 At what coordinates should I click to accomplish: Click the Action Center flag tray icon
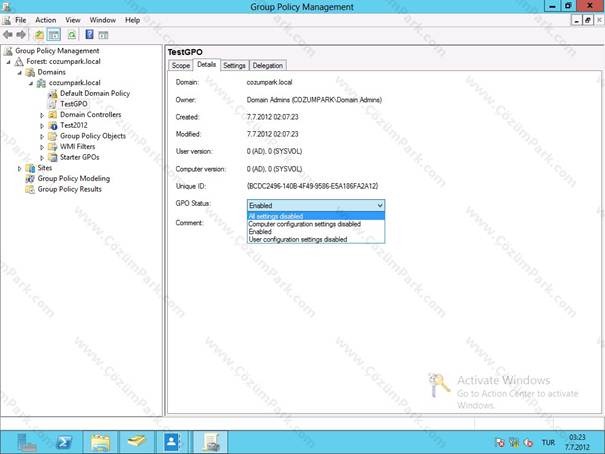500,443
